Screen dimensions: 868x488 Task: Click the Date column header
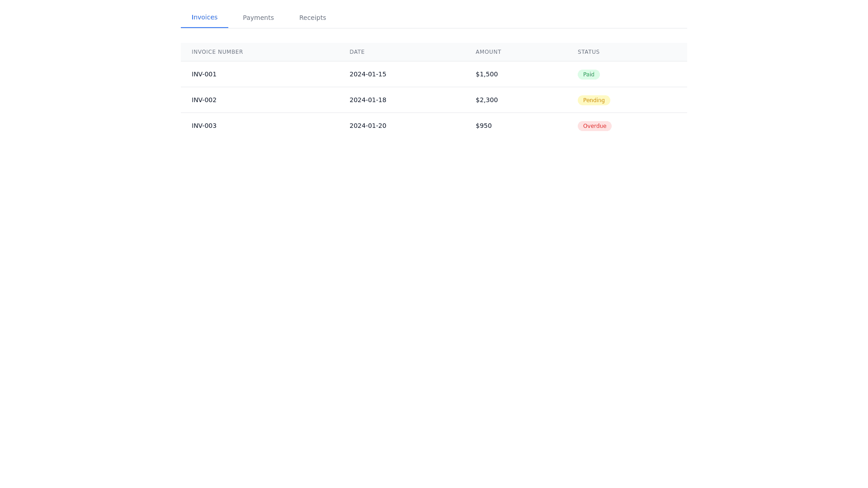coord(357,52)
